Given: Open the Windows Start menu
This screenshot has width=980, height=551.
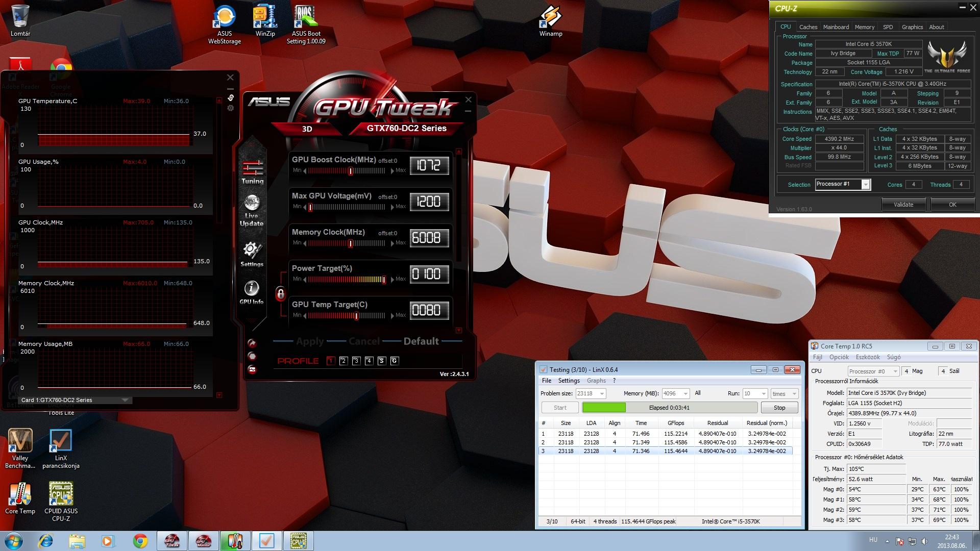Looking at the screenshot, I should pos(13,541).
